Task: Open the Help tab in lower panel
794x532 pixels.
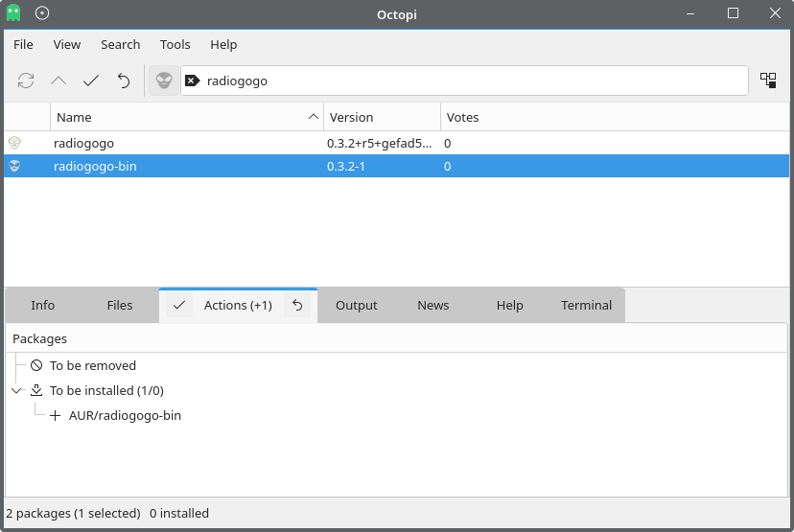Action: click(x=509, y=305)
